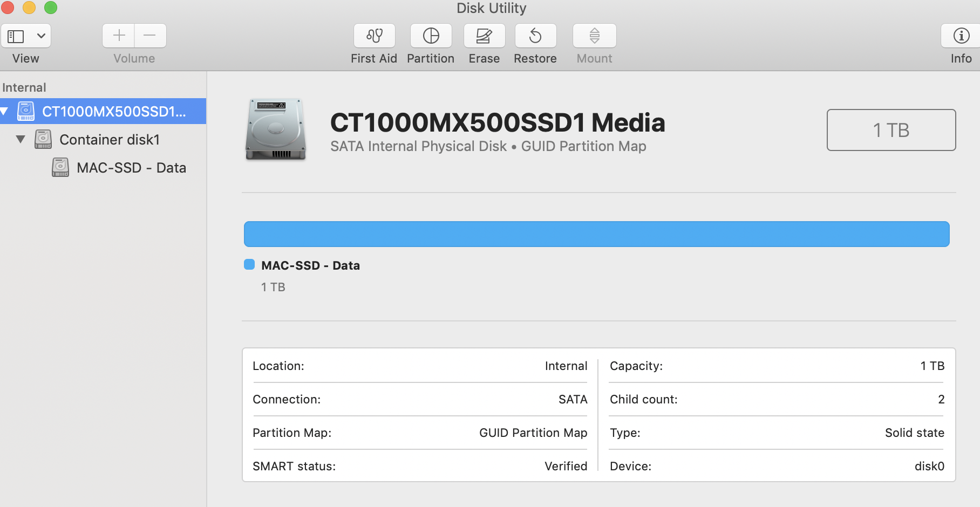Click the Disk Utility window title

click(491, 8)
